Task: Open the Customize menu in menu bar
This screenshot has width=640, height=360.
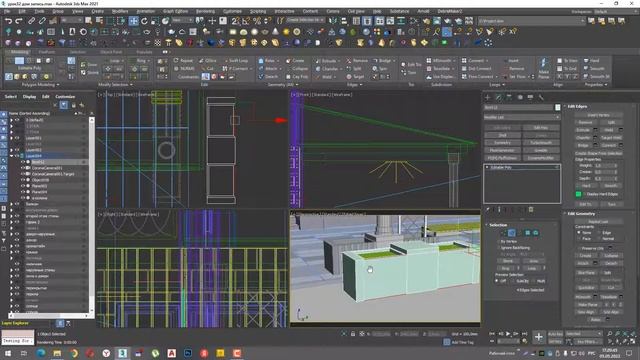Action: [232, 11]
